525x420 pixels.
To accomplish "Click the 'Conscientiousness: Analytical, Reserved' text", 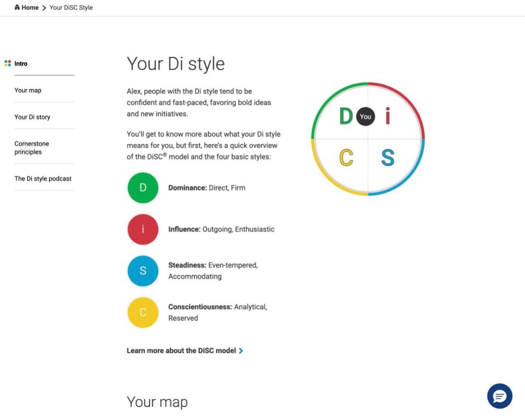I will coord(218,312).
